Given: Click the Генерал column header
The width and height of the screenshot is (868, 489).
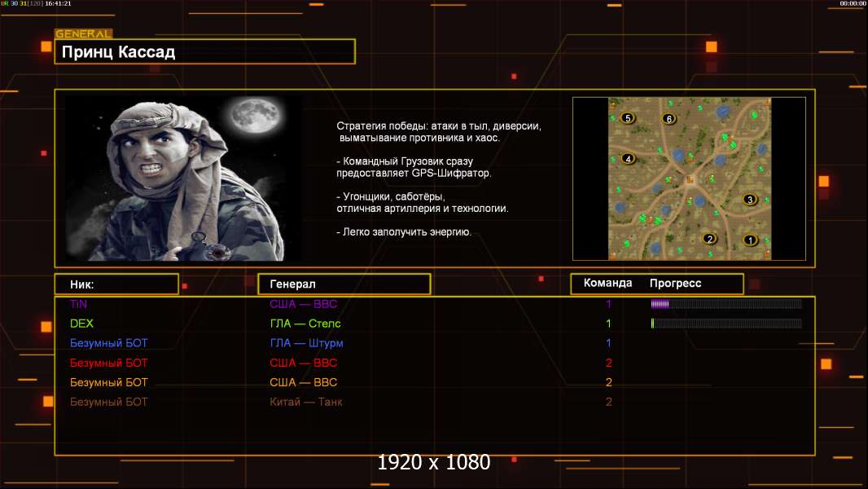Looking at the screenshot, I should (344, 284).
